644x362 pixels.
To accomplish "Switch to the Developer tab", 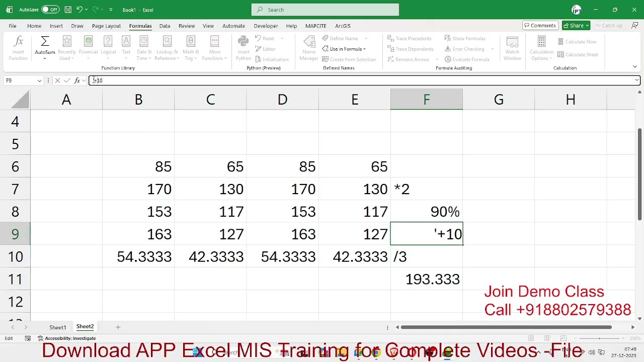I will click(266, 26).
